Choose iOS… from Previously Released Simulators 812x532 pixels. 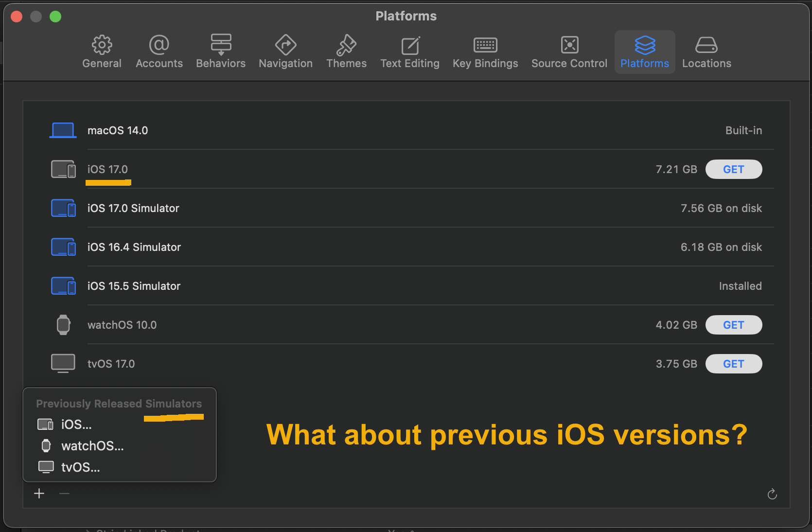pos(76,424)
